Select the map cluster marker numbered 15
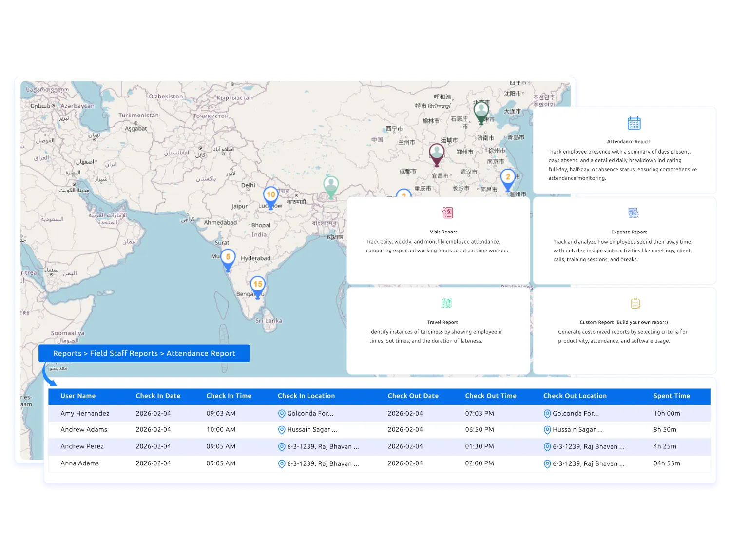Screen dimensions: 731x560 point(258,285)
